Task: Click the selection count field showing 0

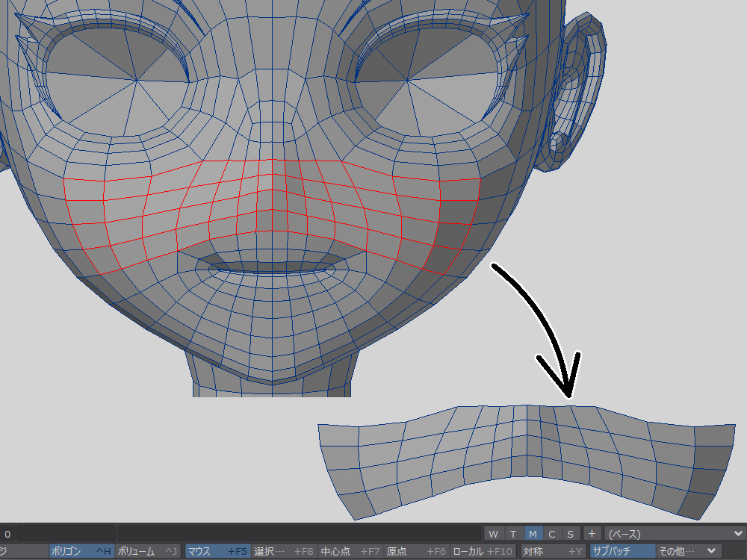Action: coord(7,534)
